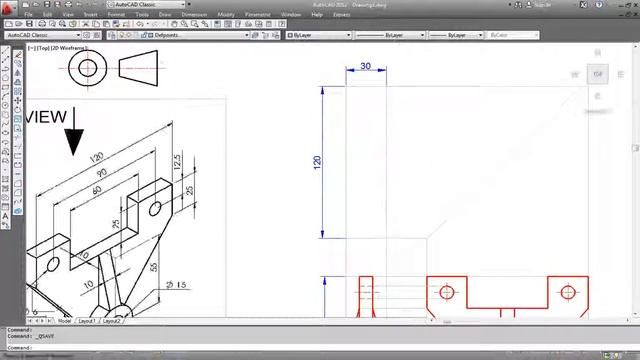
Task: Switch to the Layout1 tab
Action: pyautogui.click(x=87, y=321)
